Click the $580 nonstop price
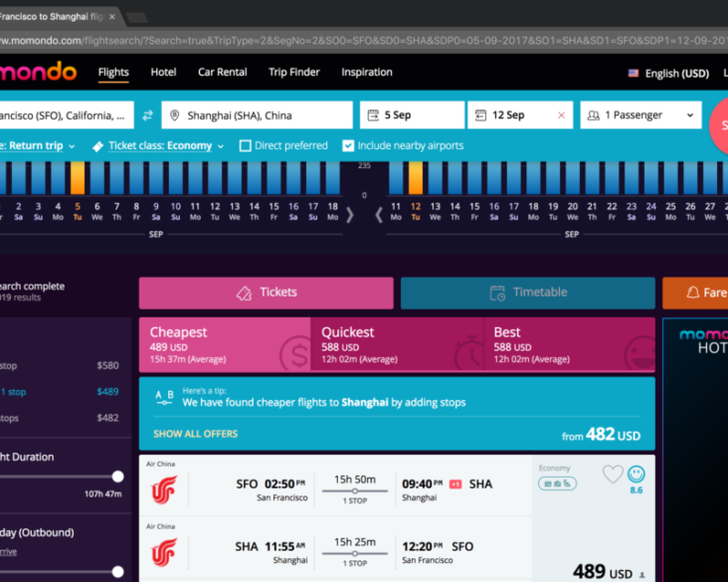Screen dimensions: 728x582 [x=107, y=366]
